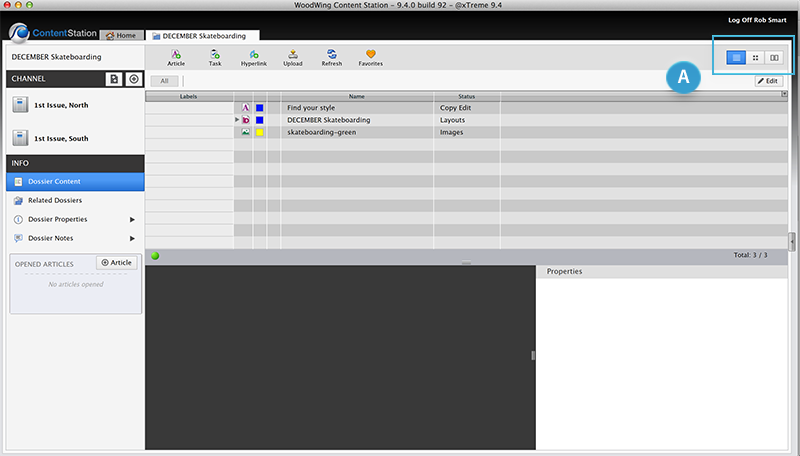The width and height of the screenshot is (800, 456).
Task: Sort by the Name column header
Action: pyautogui.click(x=357, y=96)
